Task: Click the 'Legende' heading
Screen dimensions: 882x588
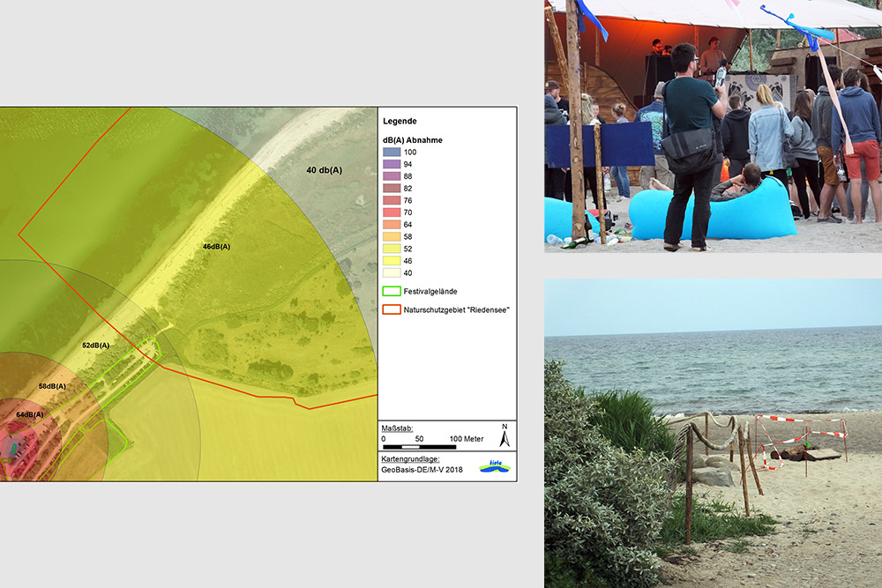Action: point(400,121)
